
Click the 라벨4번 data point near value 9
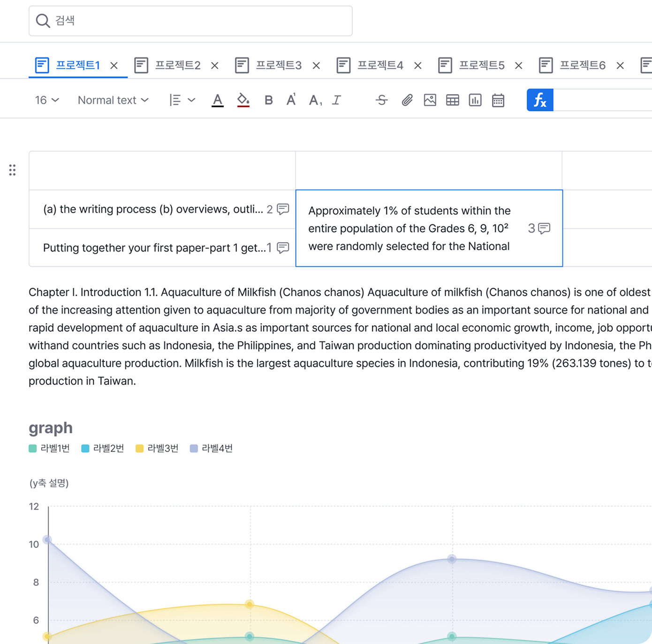point(452,559)
